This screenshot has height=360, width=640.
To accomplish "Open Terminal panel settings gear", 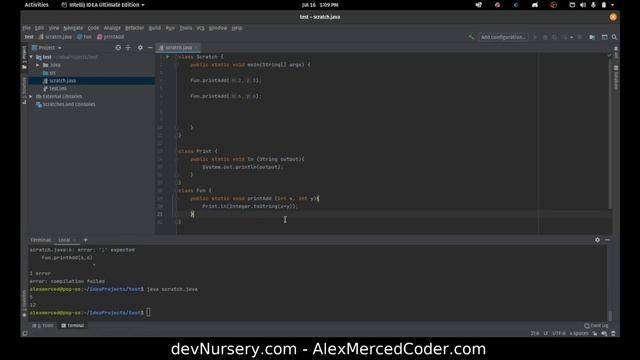I will tap(597, 240).
